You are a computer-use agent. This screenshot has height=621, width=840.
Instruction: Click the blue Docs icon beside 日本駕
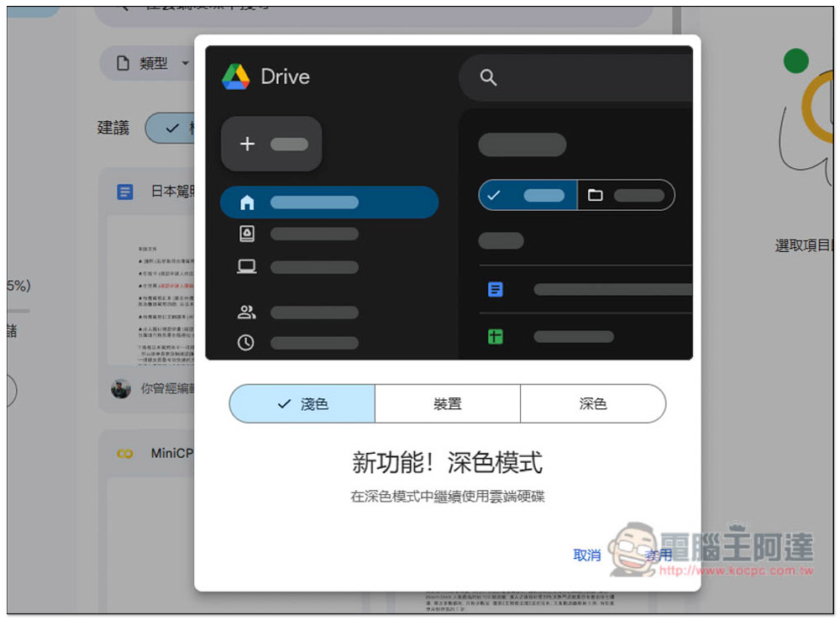[x=125, y=192]
